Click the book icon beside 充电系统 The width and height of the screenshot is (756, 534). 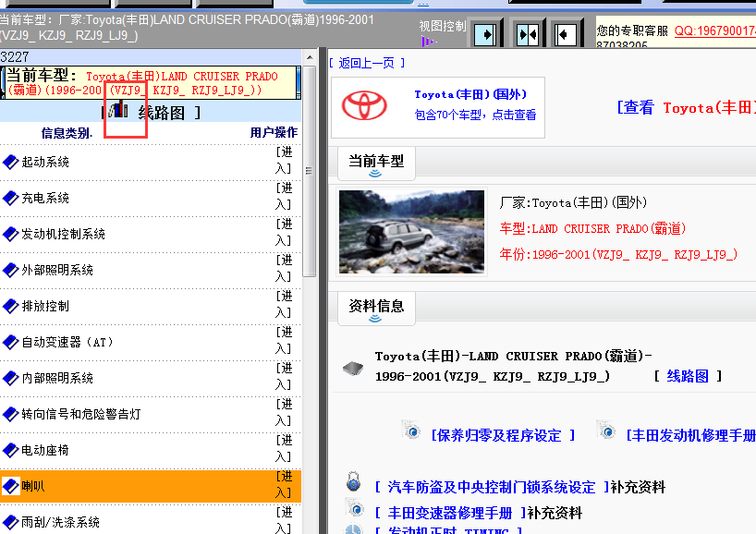(10, 198)
